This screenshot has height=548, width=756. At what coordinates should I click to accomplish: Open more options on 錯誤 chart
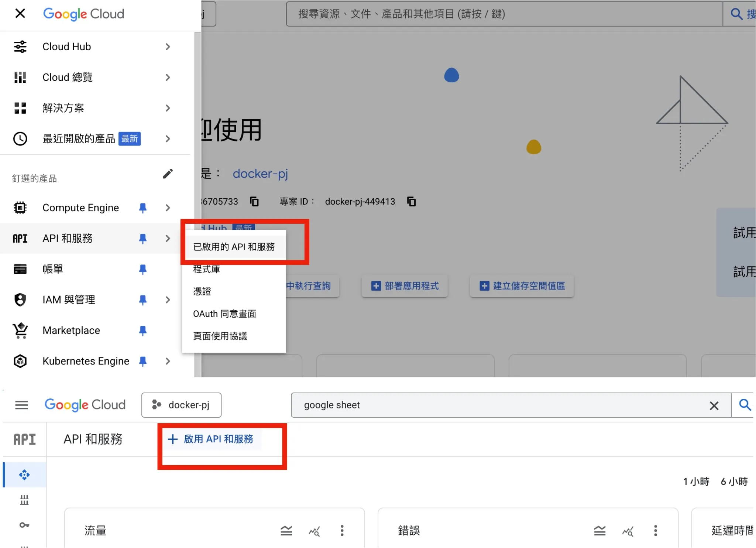656,531
